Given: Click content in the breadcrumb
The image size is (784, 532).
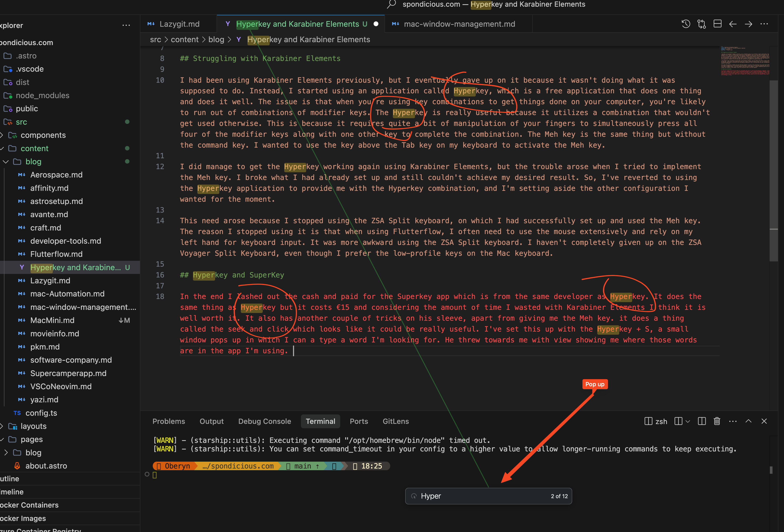Looking at the screenshot, I should coord(185,39).
